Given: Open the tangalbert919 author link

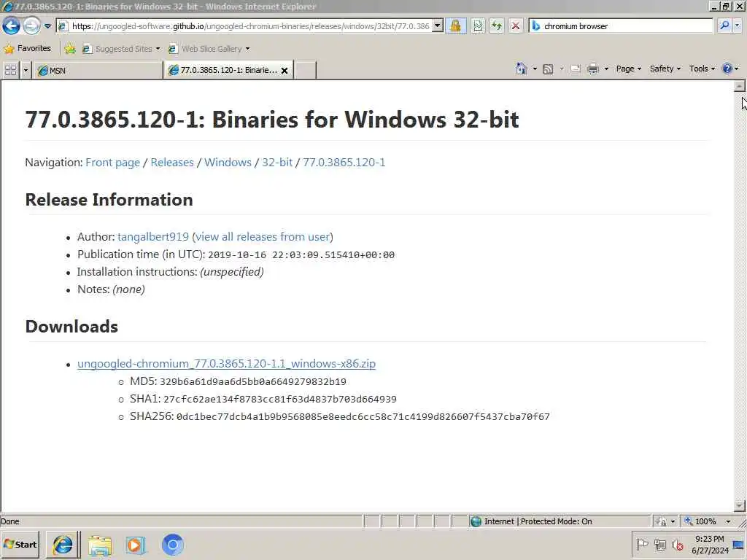Looking at the screenshot, I should [153, 237].
